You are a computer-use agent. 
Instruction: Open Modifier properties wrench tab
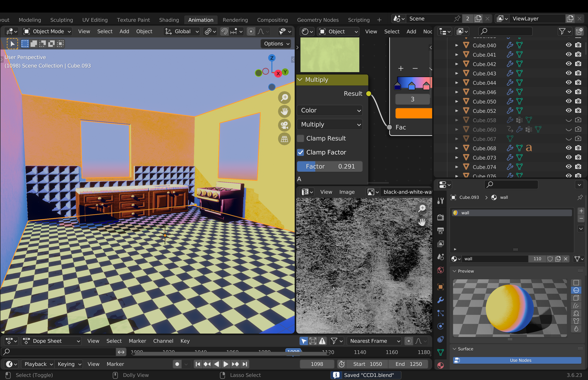(x=441, y=300)
